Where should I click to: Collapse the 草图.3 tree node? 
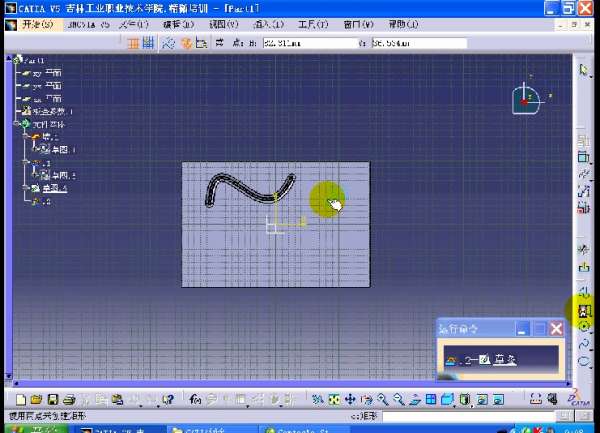tap(25, 188)
